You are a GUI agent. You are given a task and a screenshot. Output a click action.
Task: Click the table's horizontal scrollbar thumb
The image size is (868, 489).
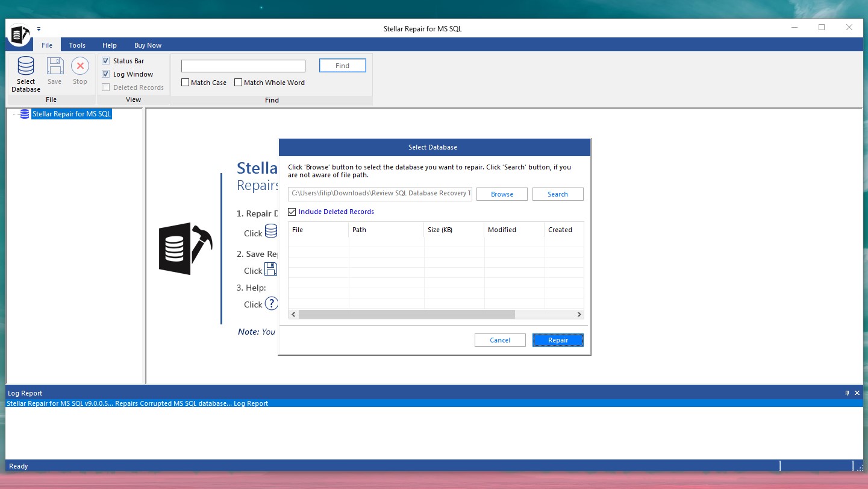click(407, 314)
